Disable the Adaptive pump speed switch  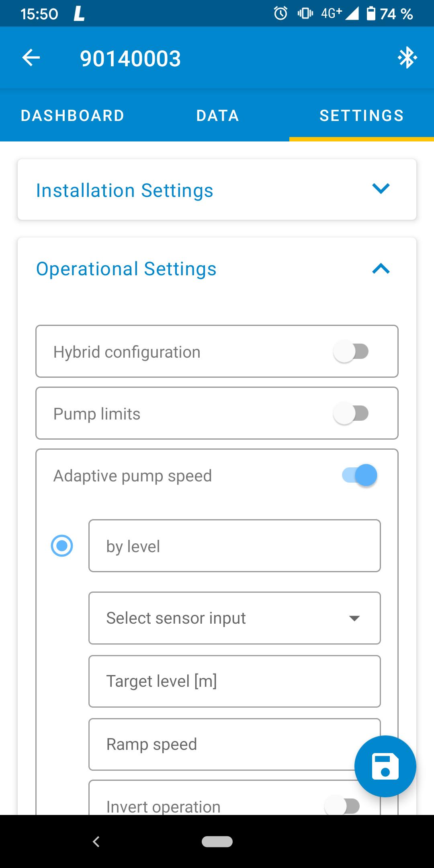click(360, 475)
